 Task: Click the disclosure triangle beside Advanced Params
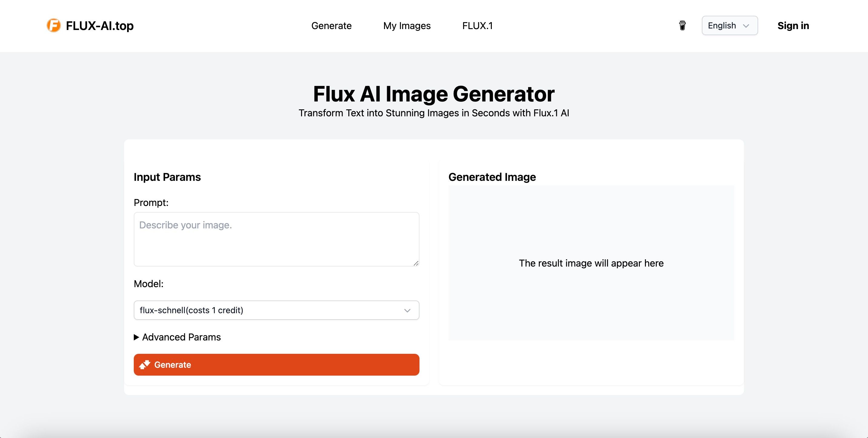tap(136, 337)
